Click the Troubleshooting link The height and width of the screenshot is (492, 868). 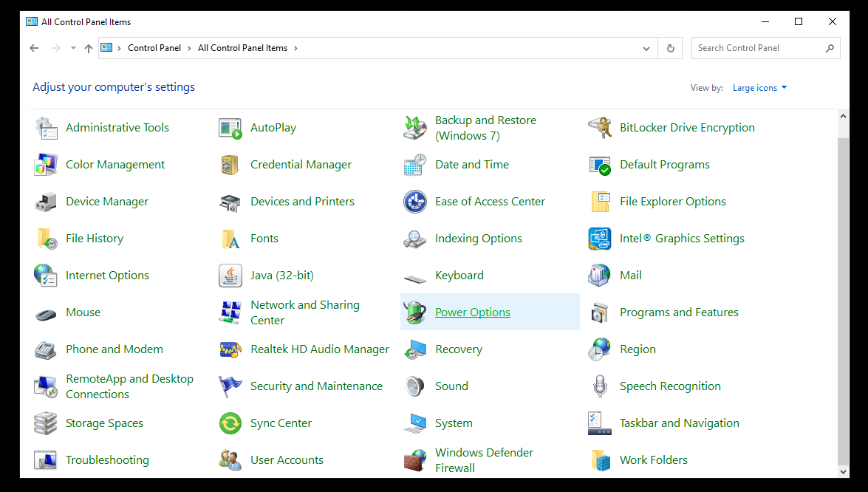pyautogui.click(x=107, y=460)
